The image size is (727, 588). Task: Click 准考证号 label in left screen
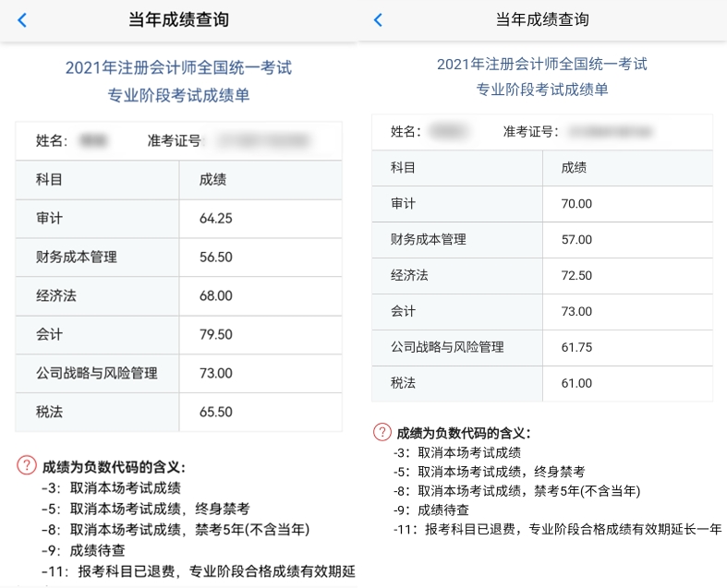point(175,140)
